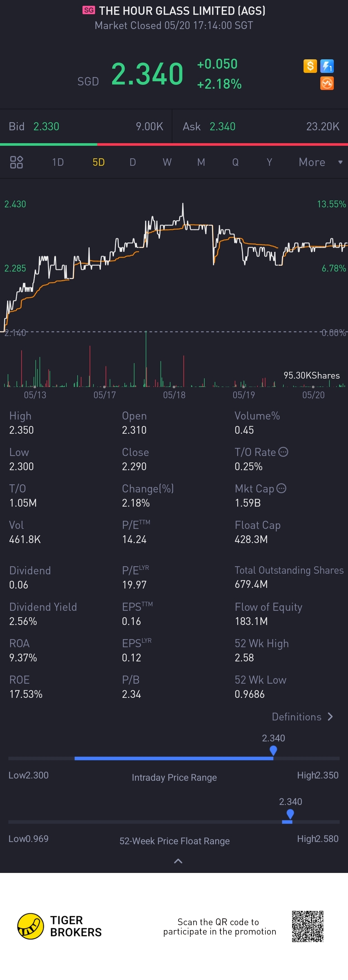Viewport: 348px width, 980px height.
Task: Click the current price 2.340 headline
Action: [147, 74]
